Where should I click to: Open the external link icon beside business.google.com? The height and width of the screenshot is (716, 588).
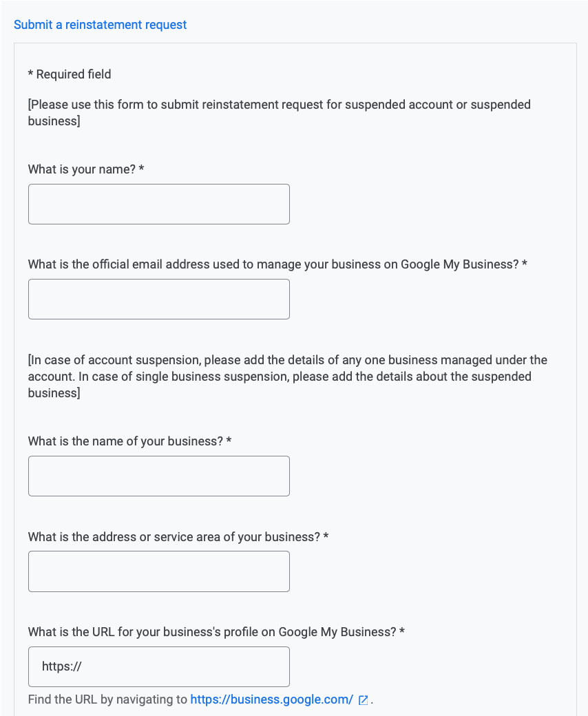point(363,700)
